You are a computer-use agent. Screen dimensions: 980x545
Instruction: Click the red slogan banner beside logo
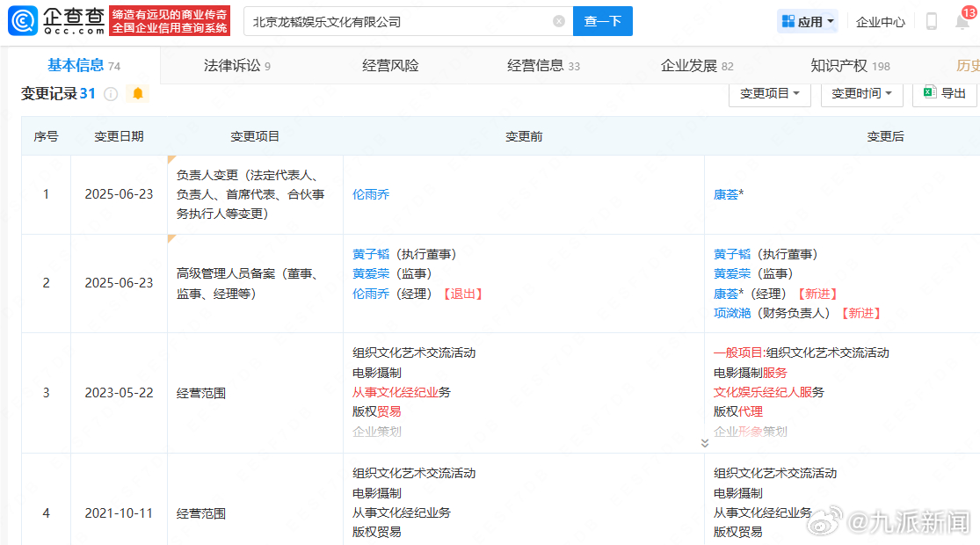click(x=170, y=20)
